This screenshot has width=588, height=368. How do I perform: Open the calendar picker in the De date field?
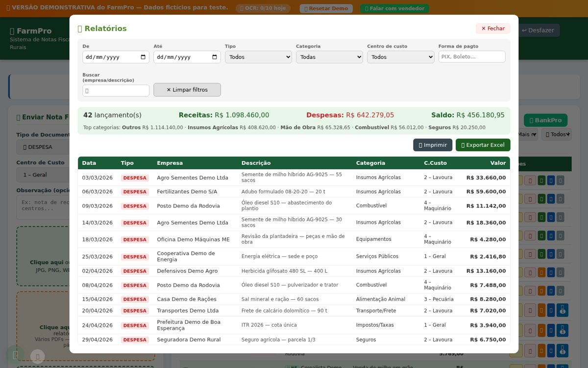143,57
